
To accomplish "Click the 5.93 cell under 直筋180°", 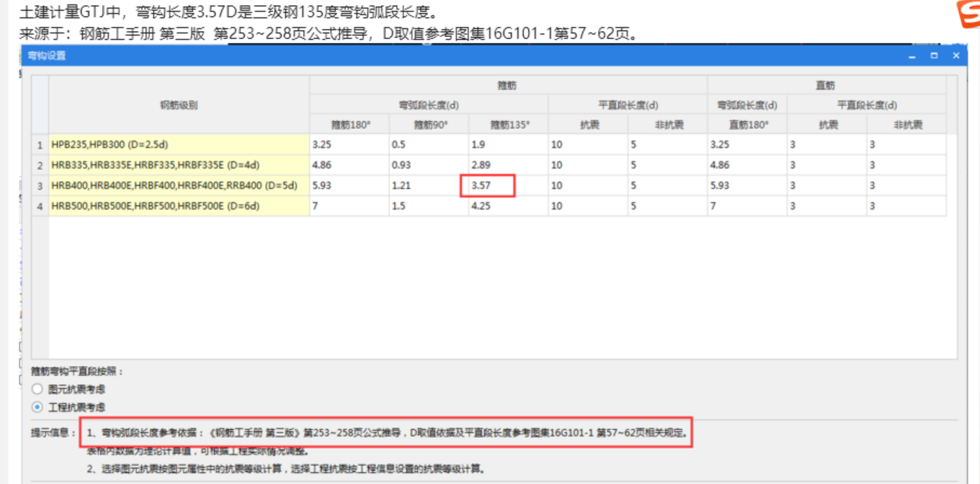I will (x=747, y=185).
